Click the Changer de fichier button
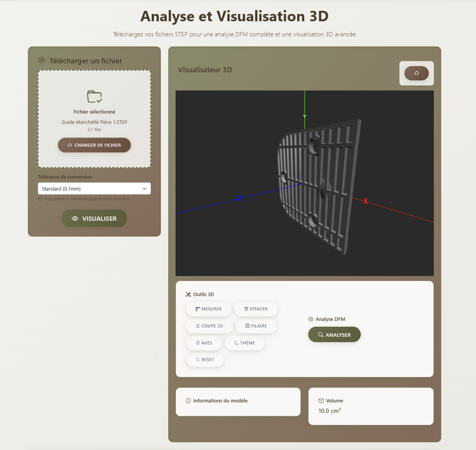The width and height of the screenshot is (476, 450). (94, 145)
